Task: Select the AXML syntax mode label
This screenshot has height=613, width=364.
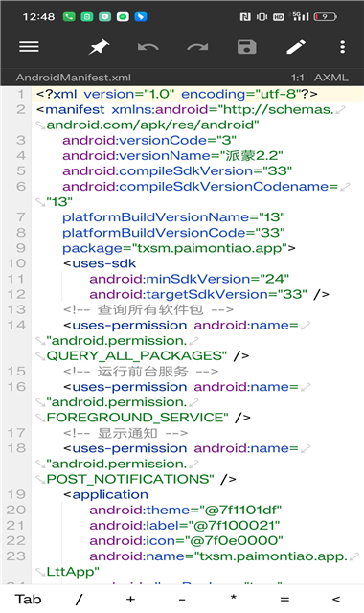Action: 331,78
